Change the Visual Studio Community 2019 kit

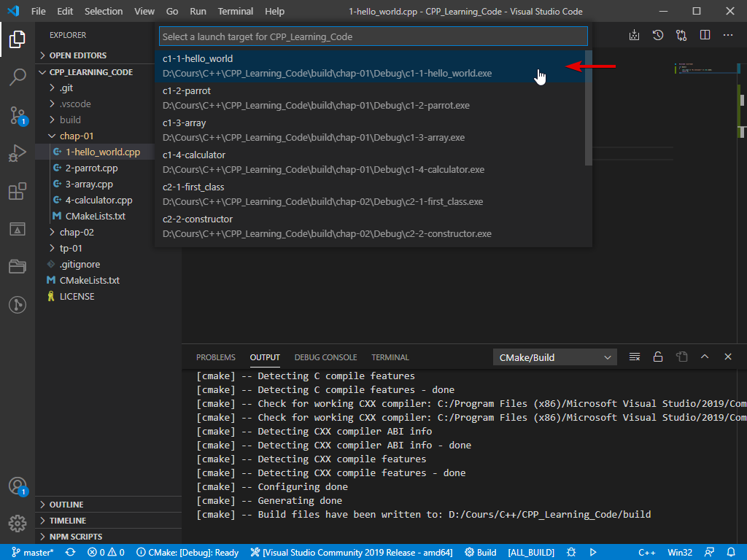pyautogui.click(x=352, y=553)
